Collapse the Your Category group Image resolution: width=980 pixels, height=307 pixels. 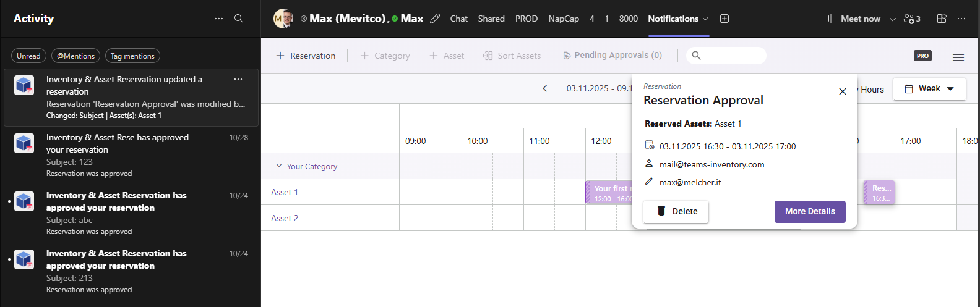pos(279,166)
